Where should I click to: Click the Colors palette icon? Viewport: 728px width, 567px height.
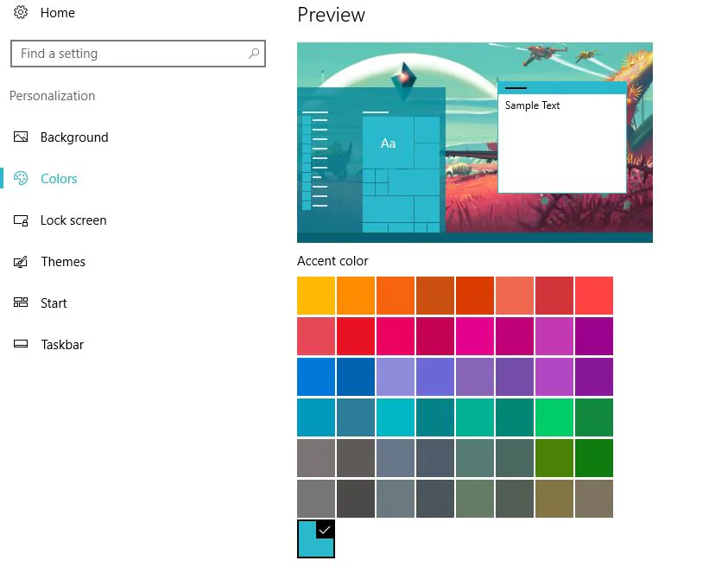[21, 178]
